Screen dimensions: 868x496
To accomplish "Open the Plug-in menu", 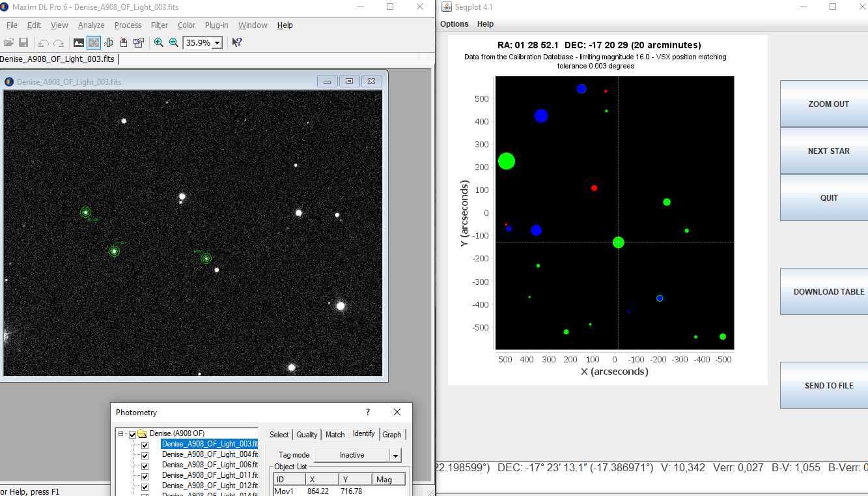I will click(x=216, y=25).
